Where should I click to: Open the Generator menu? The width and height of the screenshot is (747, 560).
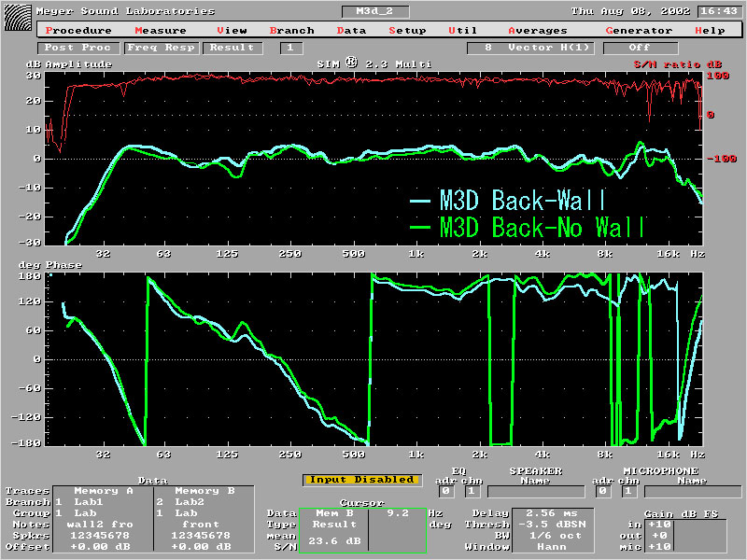pyautogui.click(x=639, y=31)
